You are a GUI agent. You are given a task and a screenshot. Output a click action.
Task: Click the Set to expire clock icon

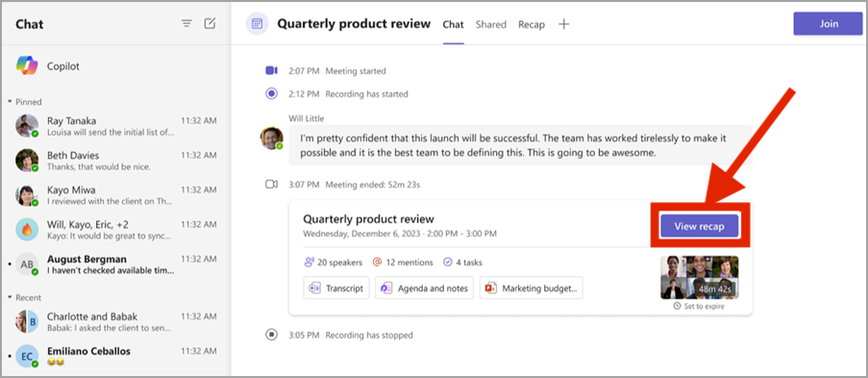click(x=677, y=306)
